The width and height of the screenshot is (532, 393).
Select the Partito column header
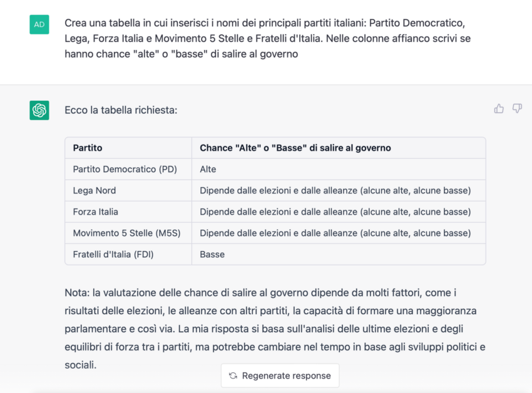click(x=128, y=148)
